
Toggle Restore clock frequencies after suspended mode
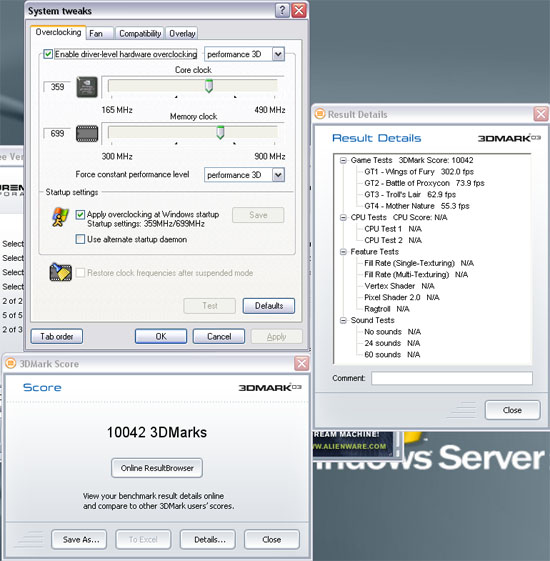80,273
